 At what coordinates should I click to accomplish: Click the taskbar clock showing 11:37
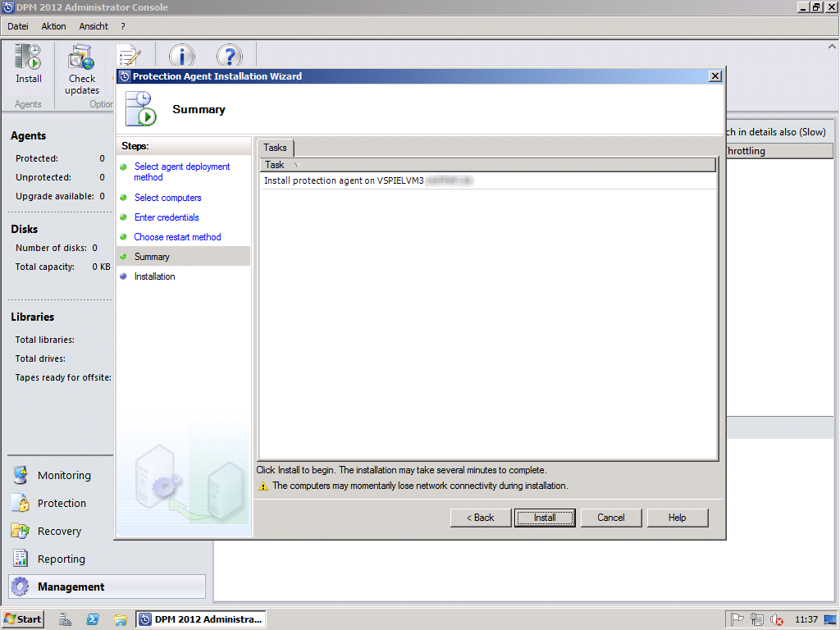[x=806, y=619]
